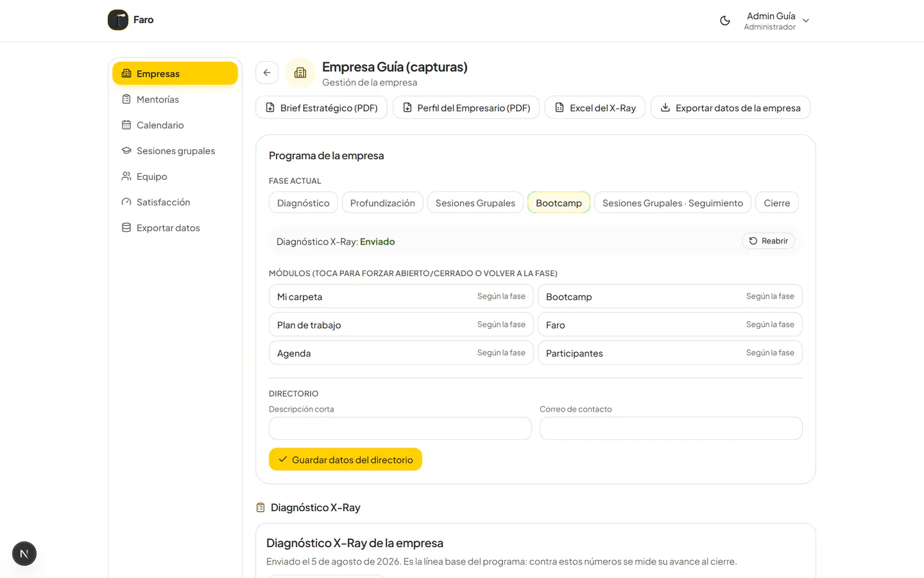
Task: Click the clipboard icon beside Diagnóstico X-Ray heading
Action: coord(261,508)
